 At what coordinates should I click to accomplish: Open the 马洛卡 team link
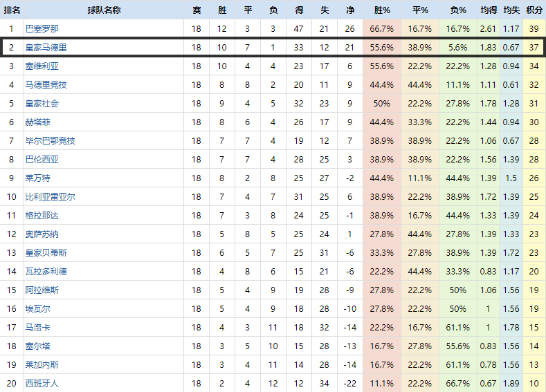click(x=37, y=327)
